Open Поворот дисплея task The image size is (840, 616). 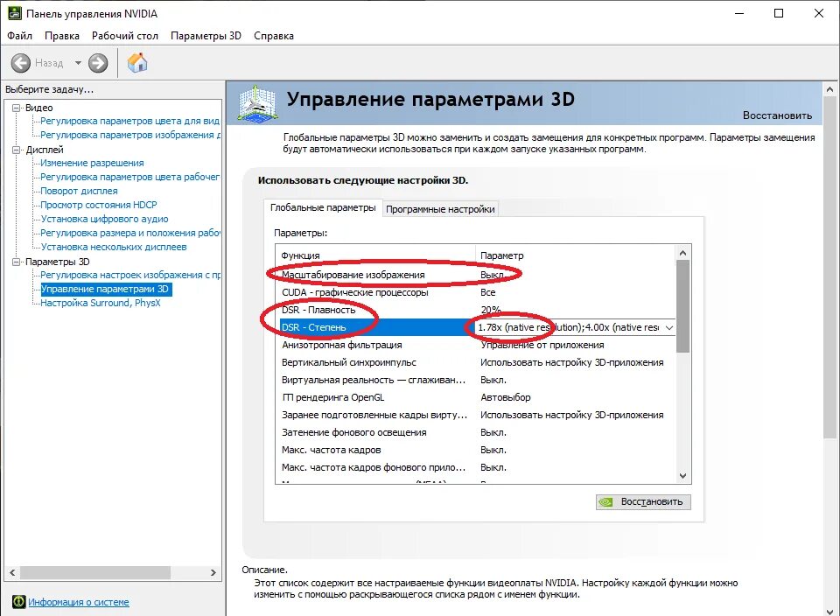pos(80,191)
